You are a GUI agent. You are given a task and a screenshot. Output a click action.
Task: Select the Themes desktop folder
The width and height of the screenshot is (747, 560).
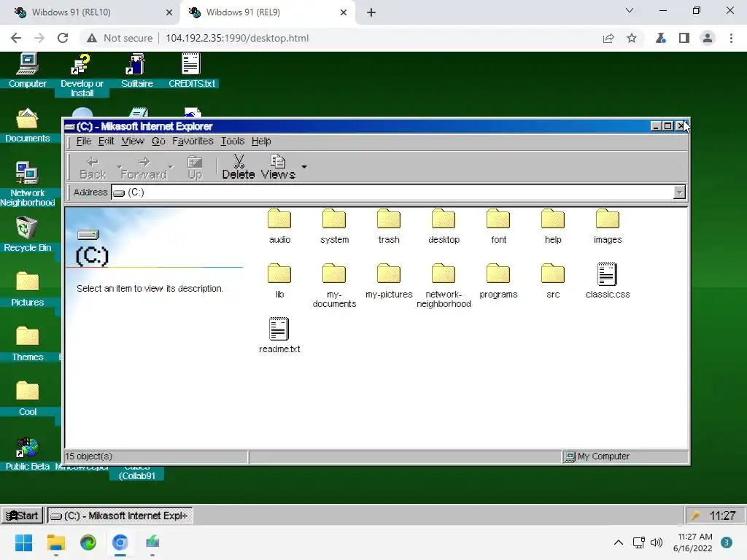pos(27,344)
